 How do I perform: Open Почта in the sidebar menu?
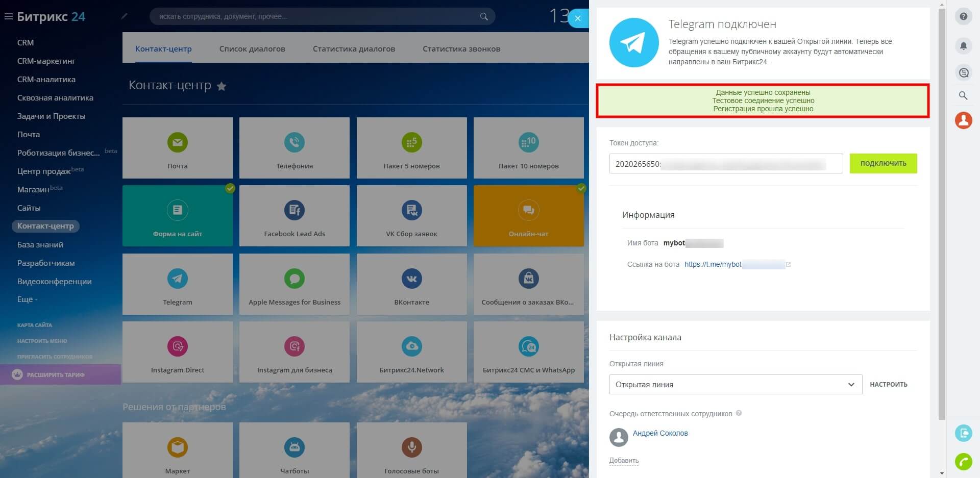tap(29, 135)
